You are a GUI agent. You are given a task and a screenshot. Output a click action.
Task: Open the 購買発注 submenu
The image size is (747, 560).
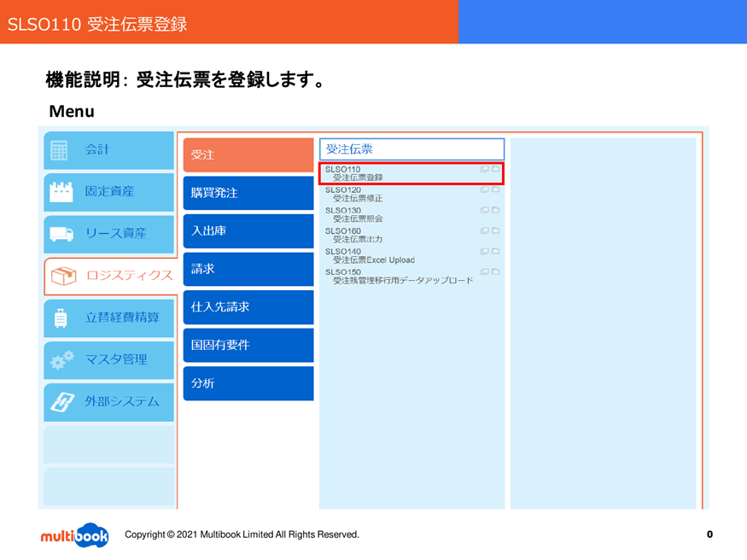point(248,193)
